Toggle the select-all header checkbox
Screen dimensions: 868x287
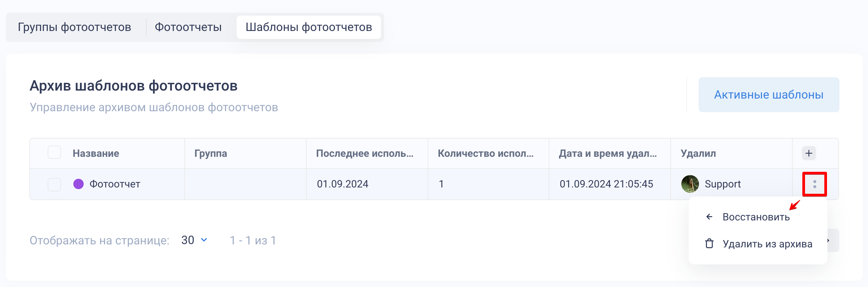tap(54, 152)
